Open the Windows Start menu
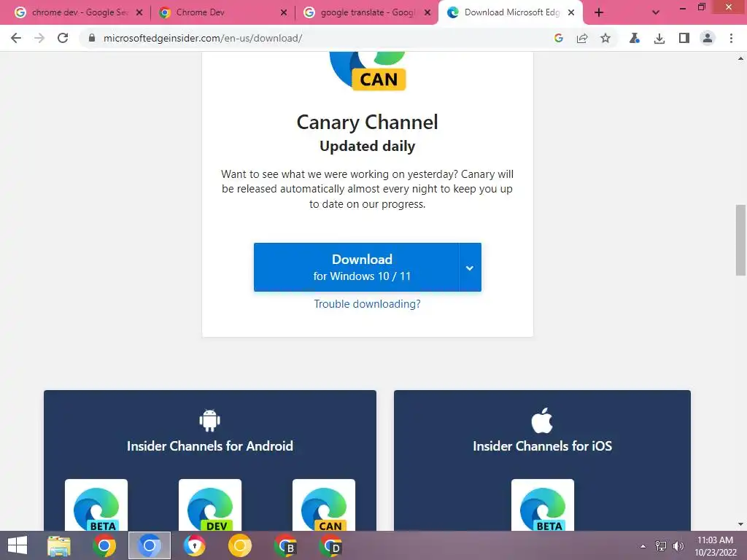 pyautogui.click(x=18, y=545)
